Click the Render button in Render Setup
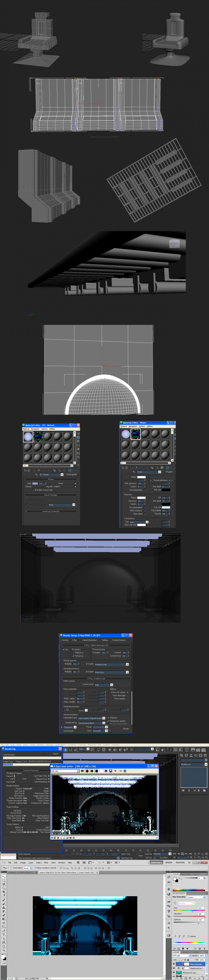This screenshot has width=209, height=980. pos(126,729)
